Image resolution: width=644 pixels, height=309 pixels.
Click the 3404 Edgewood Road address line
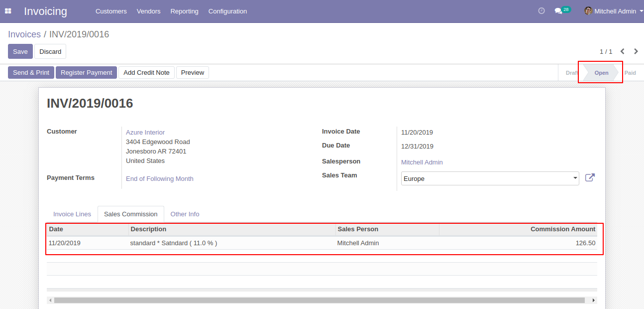[158, 142]
